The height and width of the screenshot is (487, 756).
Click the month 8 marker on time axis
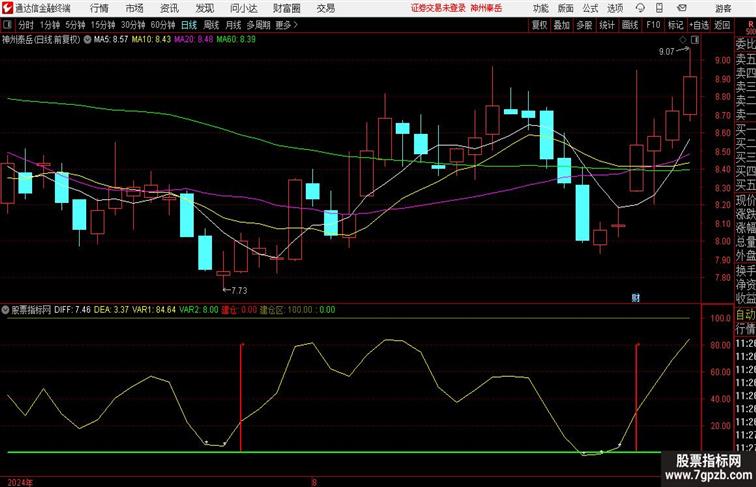click(x=314, y=482)
